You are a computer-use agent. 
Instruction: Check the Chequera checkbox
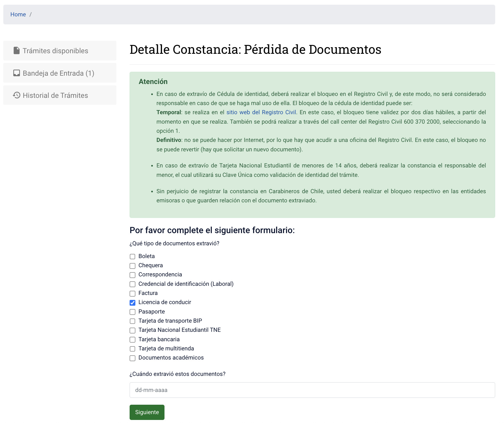[132, 266]
